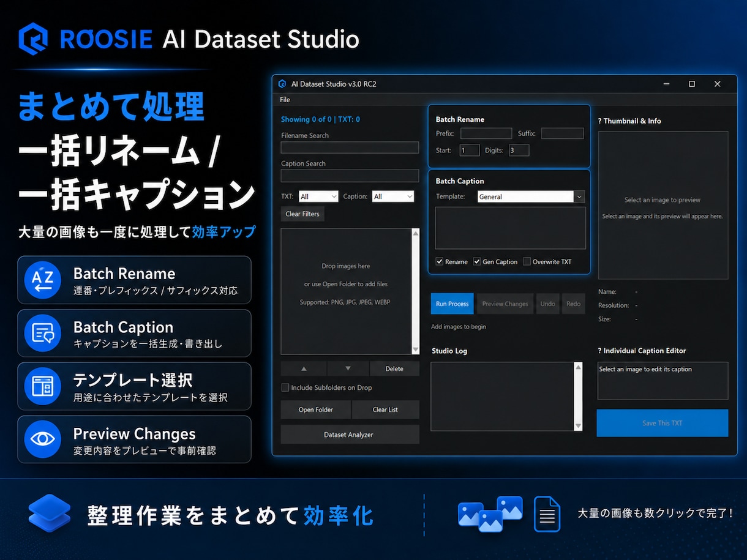
Task: Toggle the Rename checkbox
Action: click(439, 261)
